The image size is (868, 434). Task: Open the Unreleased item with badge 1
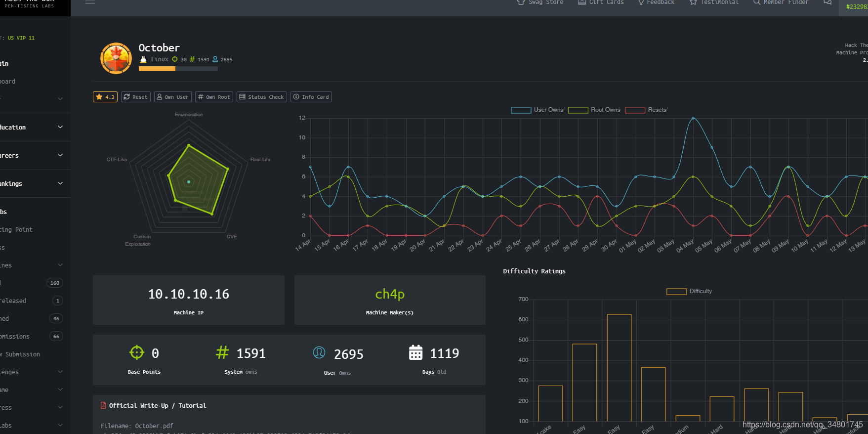pyautogui.click(x=32, y=301)
